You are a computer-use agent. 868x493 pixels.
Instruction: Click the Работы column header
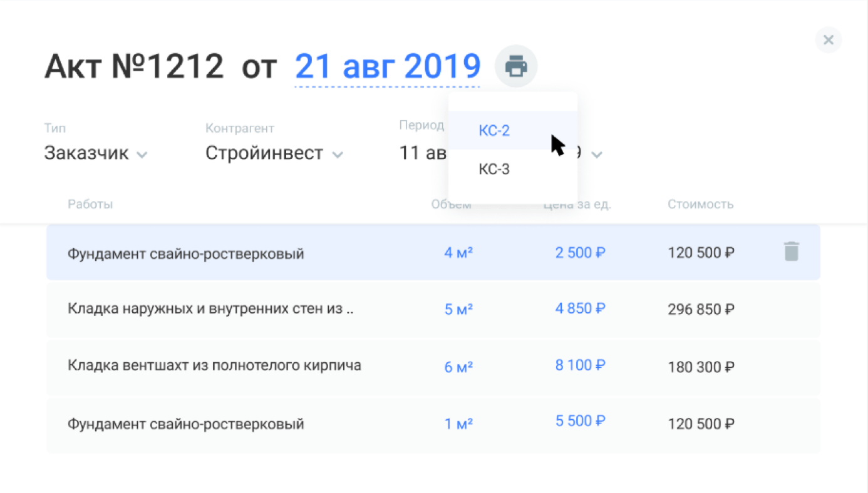point(90,205)
